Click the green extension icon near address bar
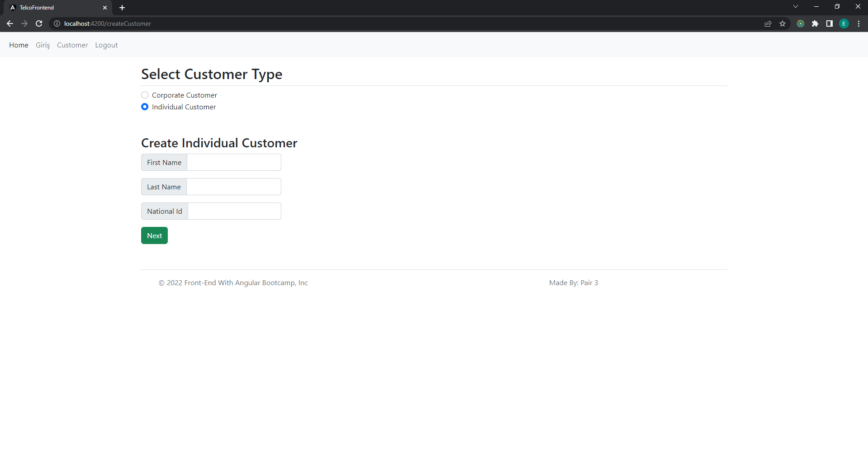Viewport: 868px width, 470px height. coord(801,23)
